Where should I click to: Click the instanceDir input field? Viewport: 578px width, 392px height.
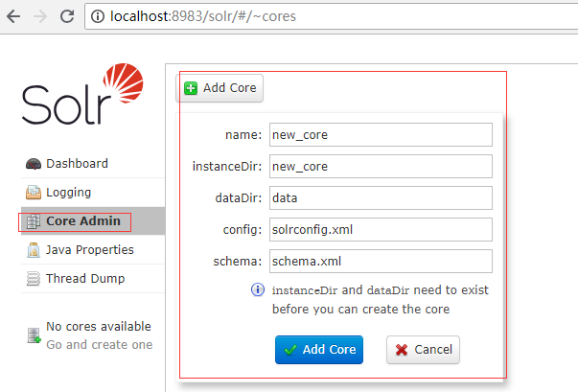click(381, 167)
